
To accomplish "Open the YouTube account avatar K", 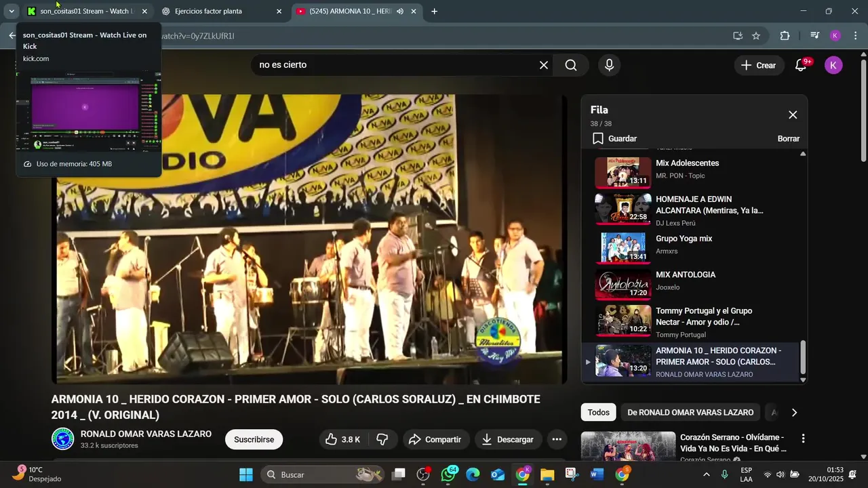I will coord(833,65).
